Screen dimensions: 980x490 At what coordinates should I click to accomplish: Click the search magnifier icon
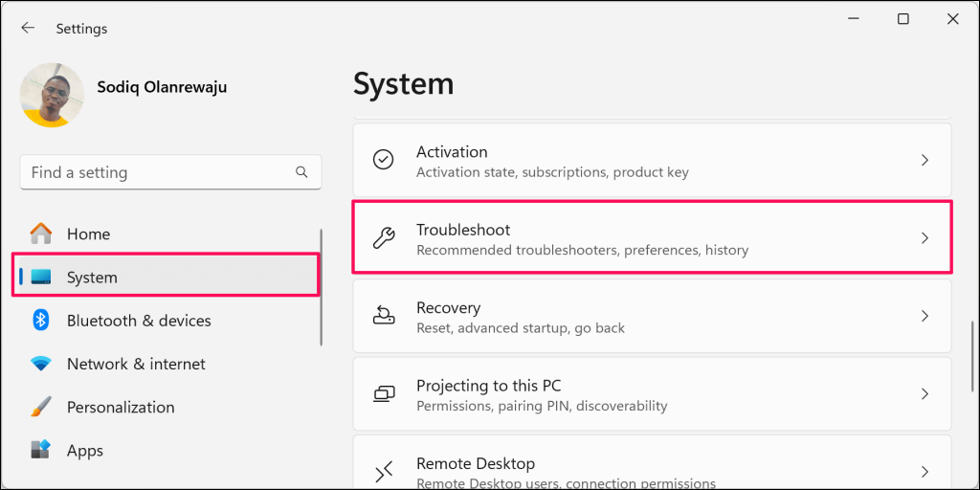(x=301, y=172)
